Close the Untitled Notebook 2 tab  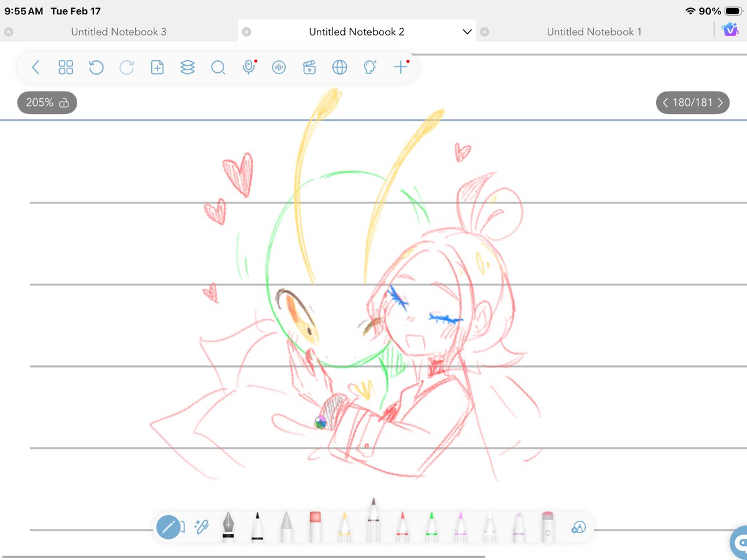point(247,32)
